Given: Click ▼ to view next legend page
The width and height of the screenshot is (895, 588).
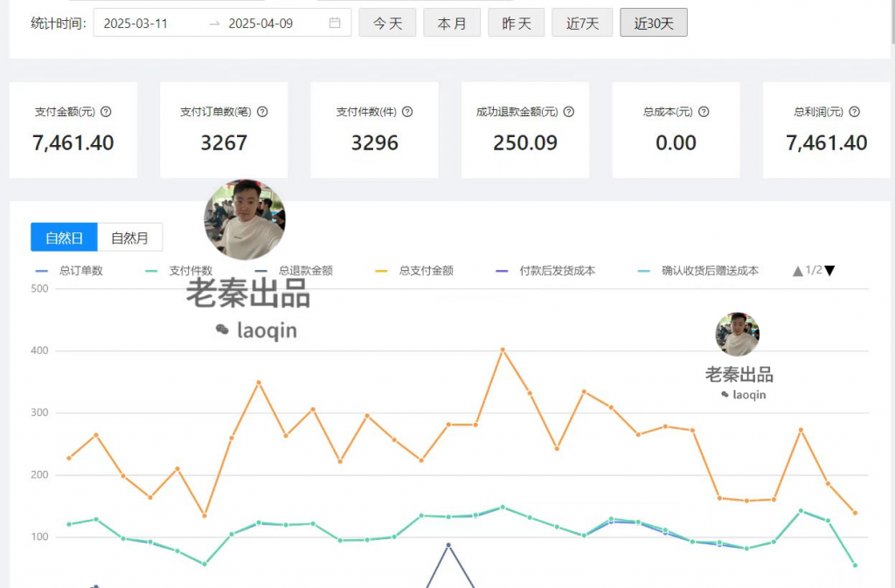Looking at the screenshot, I should click(829, 271).
